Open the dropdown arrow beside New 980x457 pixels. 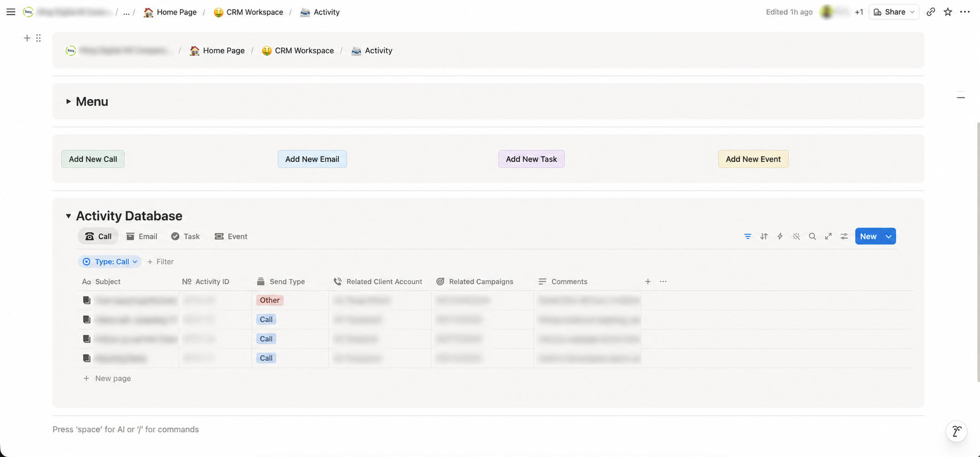tap(889, 236)
